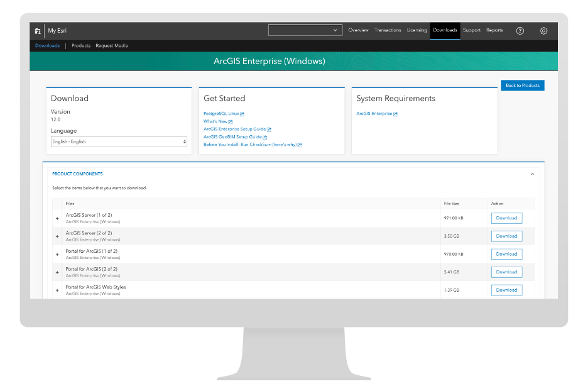Select Downloads in the secondary navigation bar
Screen dimensions: 588x391
47,46
